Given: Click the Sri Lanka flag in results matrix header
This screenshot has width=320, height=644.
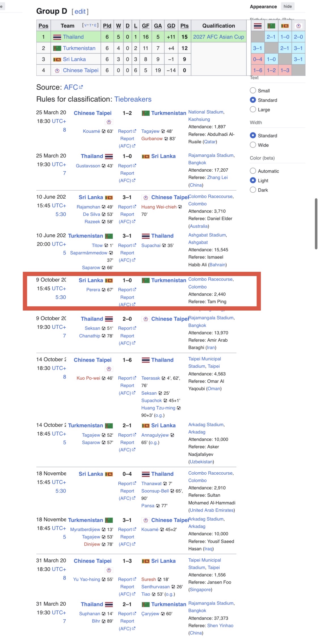Looking at the screenshot, I should [285, 26].
